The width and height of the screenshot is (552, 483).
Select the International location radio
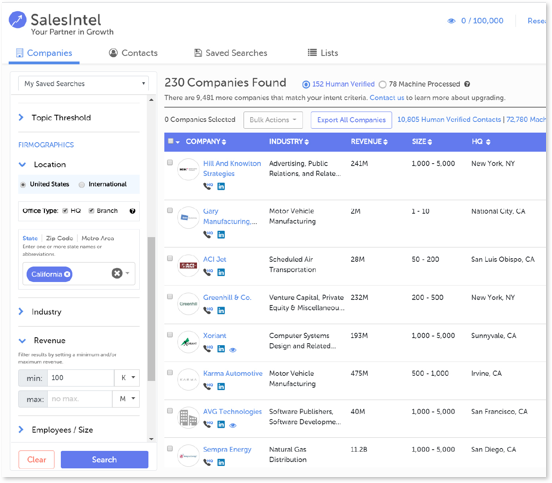pos(82,184)
